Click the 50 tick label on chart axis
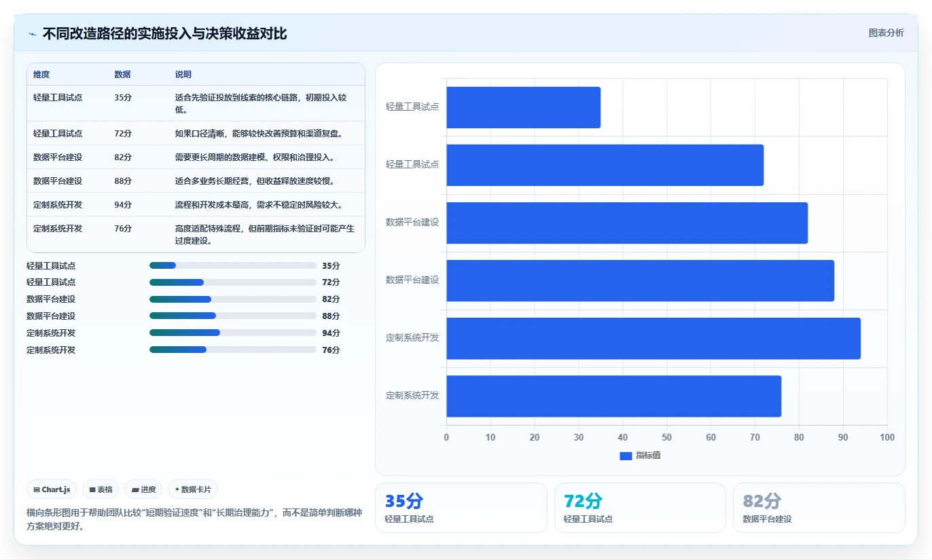 [667, 437]
